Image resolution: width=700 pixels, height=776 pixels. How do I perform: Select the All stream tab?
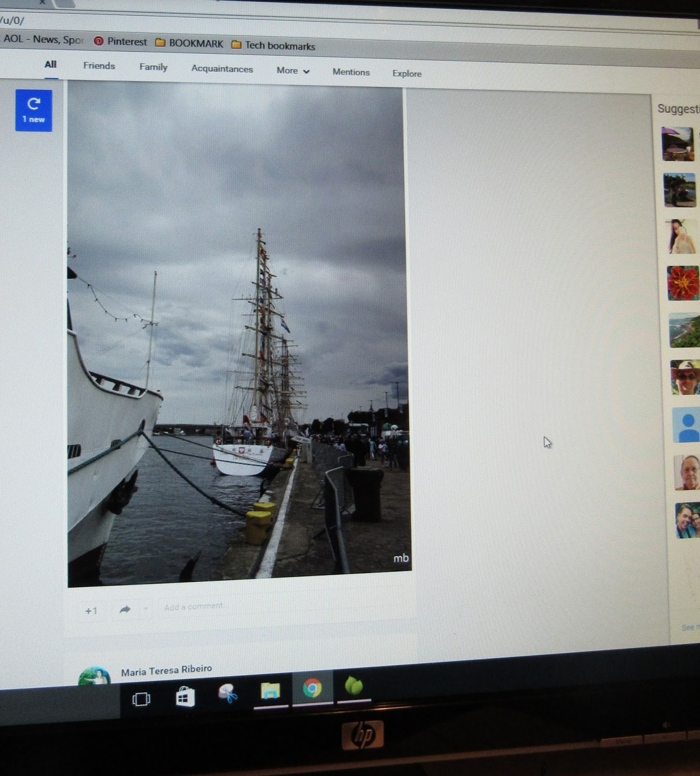coord(50,65)
